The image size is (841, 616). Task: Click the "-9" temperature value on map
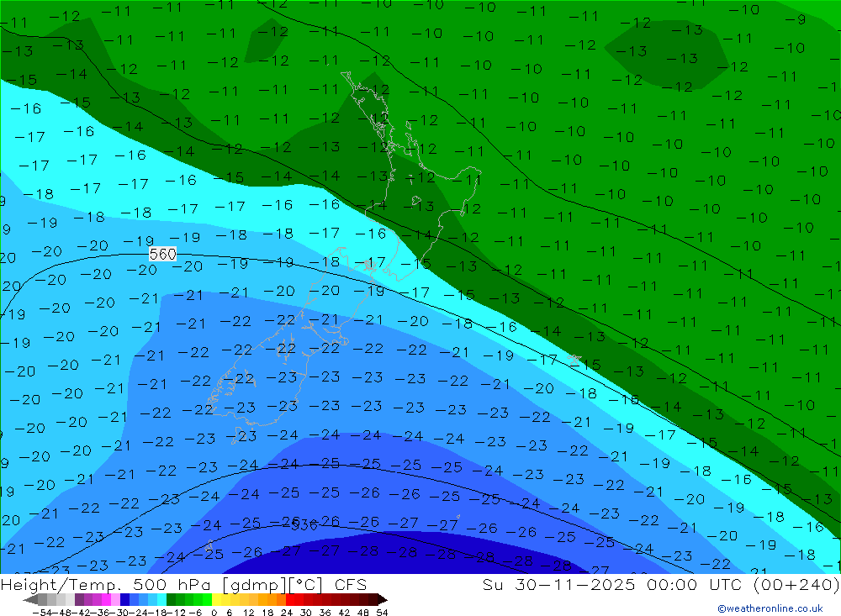[796, 20]
